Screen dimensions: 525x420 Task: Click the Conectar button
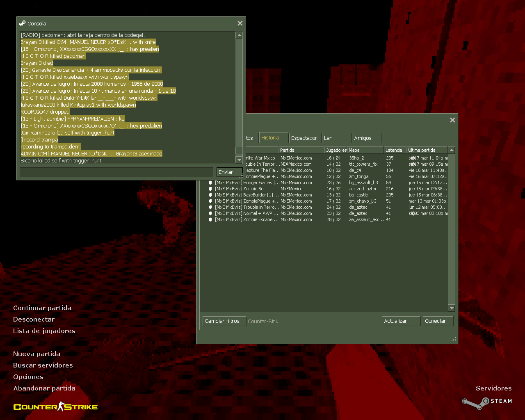pos(438,321)
